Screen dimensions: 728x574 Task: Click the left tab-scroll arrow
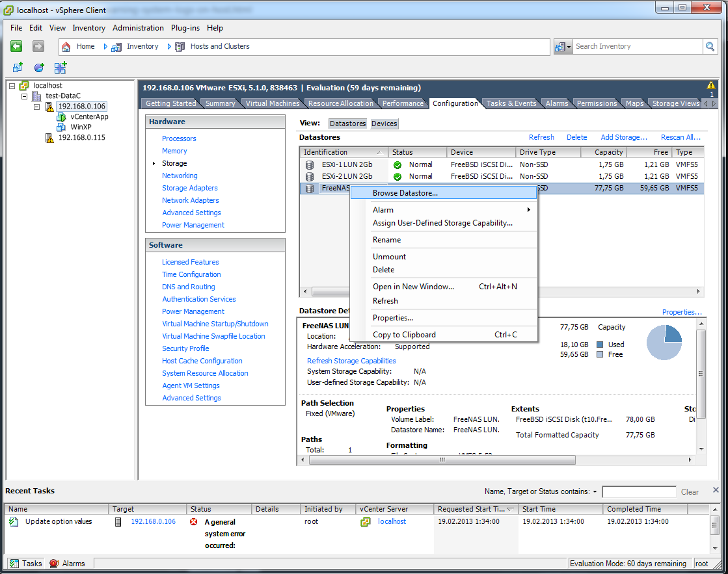tap(706, 103)
